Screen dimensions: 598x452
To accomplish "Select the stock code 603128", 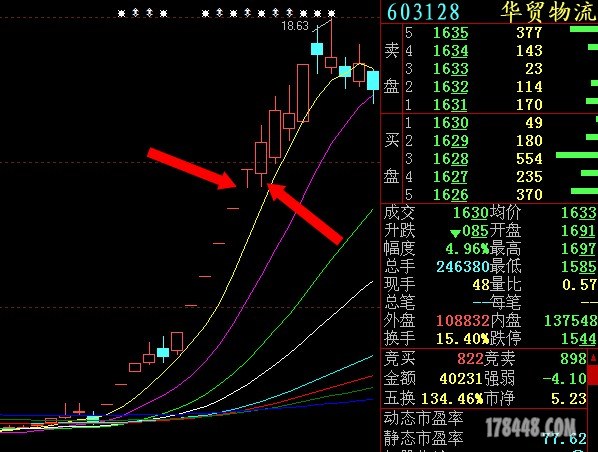I will [423, 12].
